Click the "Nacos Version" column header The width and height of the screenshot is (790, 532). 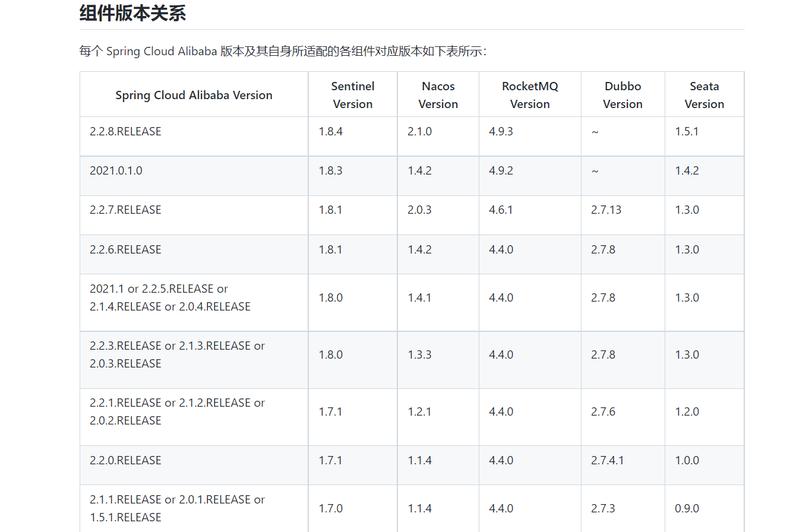point(438,95)
